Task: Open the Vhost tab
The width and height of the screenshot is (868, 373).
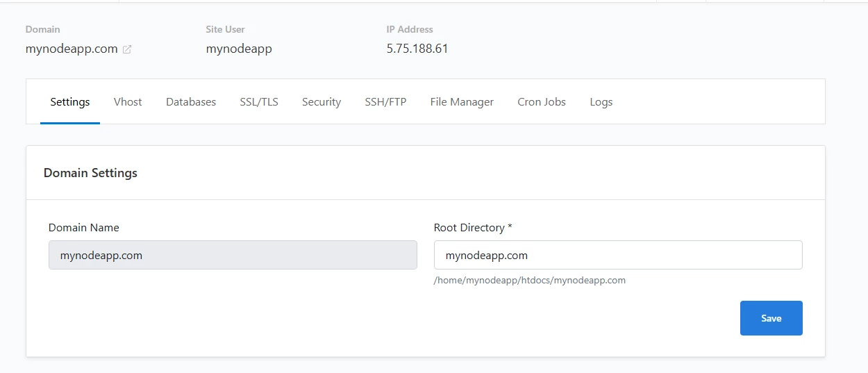Action: point(128,101)
